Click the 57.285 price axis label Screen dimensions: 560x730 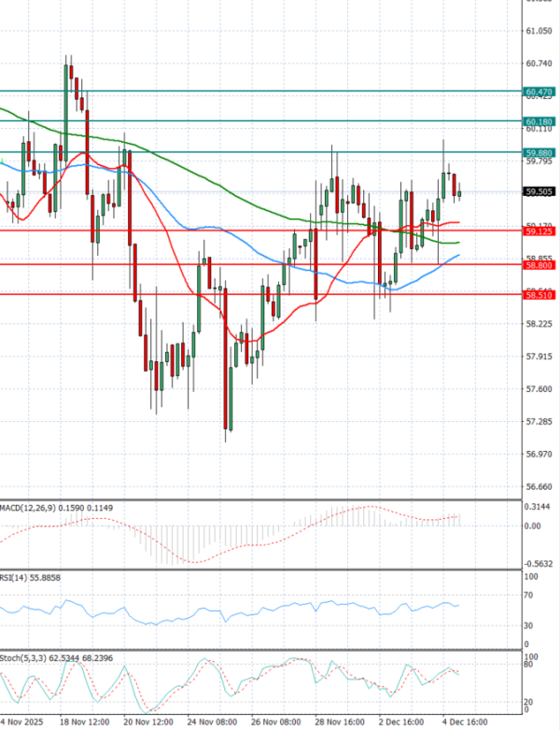pos(539,421)
